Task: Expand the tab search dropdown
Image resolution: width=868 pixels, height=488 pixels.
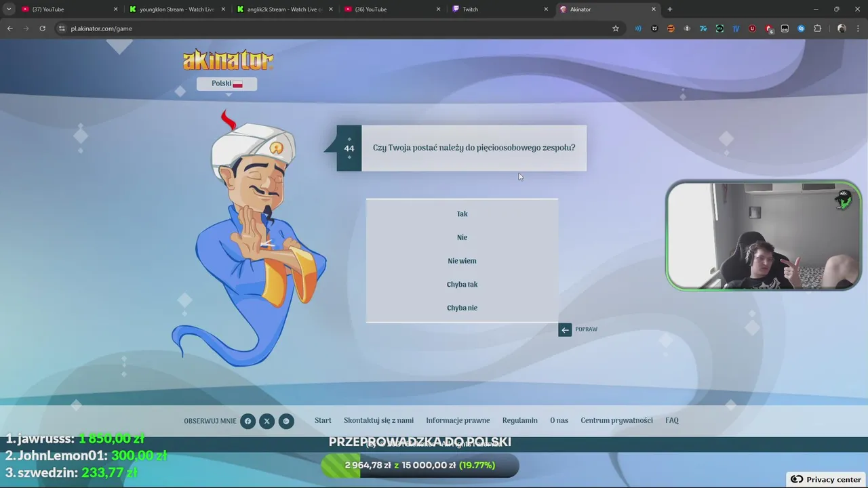Action: (x=9, y=9)
